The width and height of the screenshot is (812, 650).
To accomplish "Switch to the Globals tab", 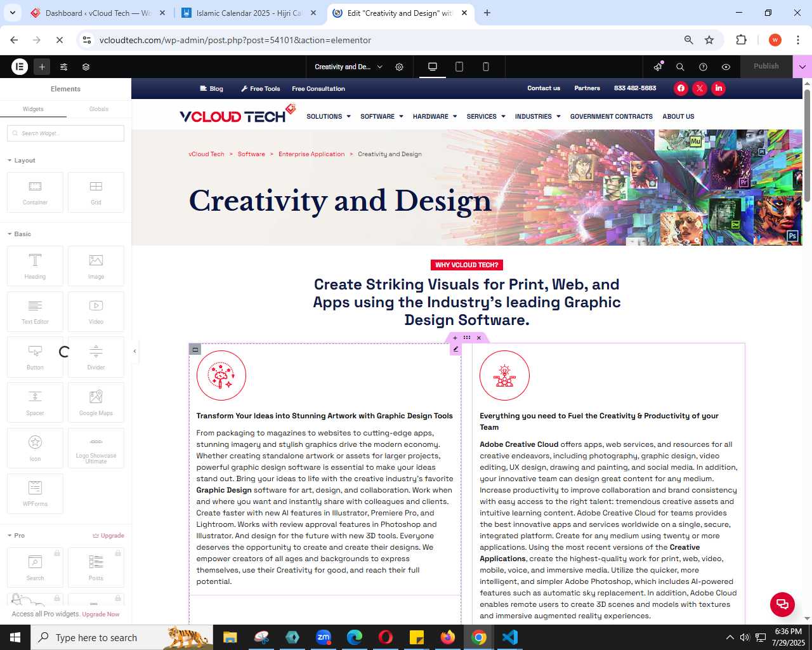I will click(99, 109).
